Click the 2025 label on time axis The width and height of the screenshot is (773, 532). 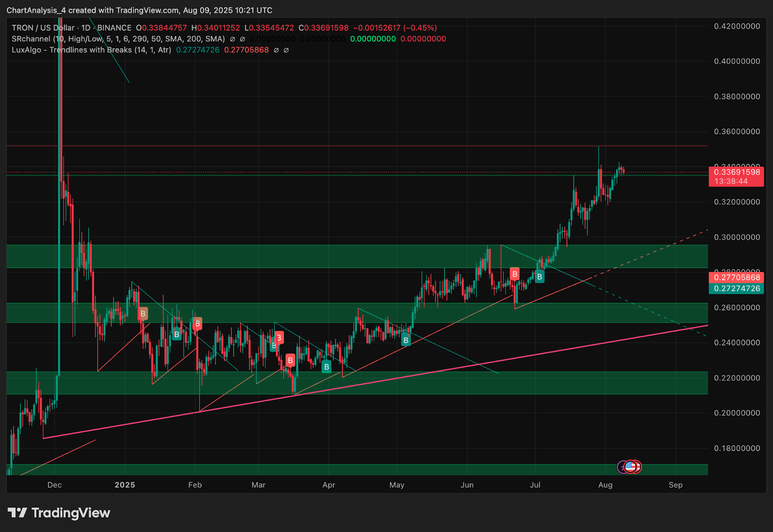[x=125, y=485]
